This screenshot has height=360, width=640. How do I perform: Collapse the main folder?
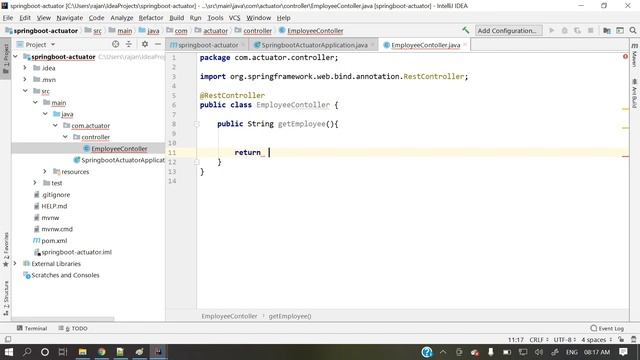(36, 102)
